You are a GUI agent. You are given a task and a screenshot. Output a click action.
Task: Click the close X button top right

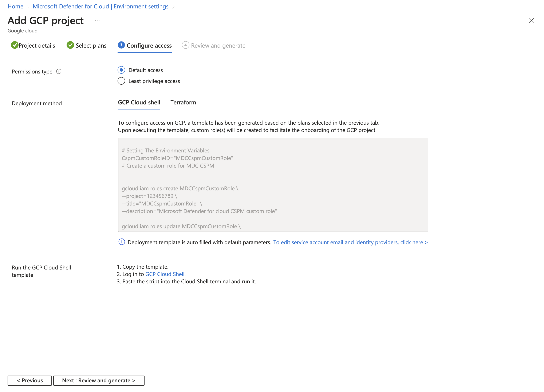[531, 20]
